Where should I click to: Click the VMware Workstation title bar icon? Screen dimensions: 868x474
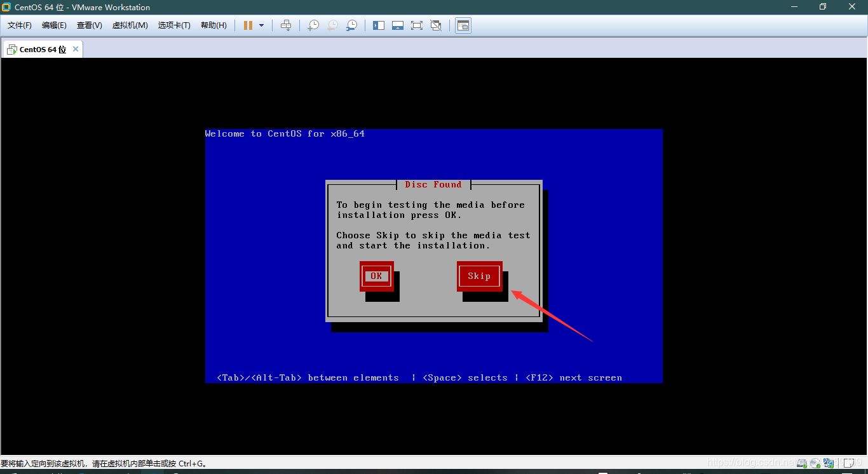pyautogui.click(x=6, y=7)
